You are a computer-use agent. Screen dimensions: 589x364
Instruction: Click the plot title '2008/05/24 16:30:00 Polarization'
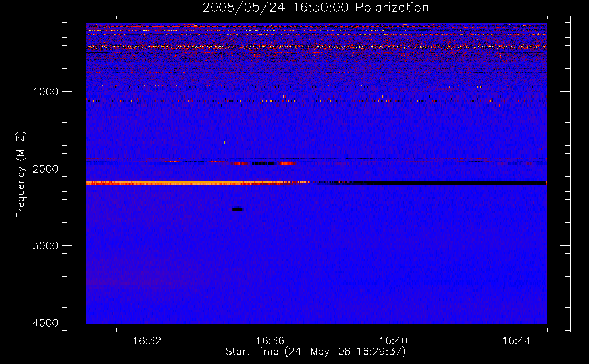click(316, 7)
